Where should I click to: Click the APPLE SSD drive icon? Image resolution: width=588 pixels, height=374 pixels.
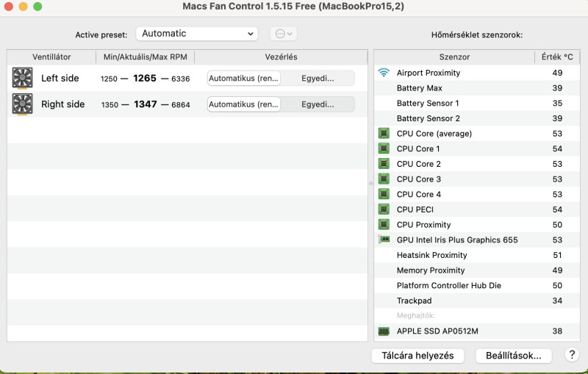(x=384, y=331)
